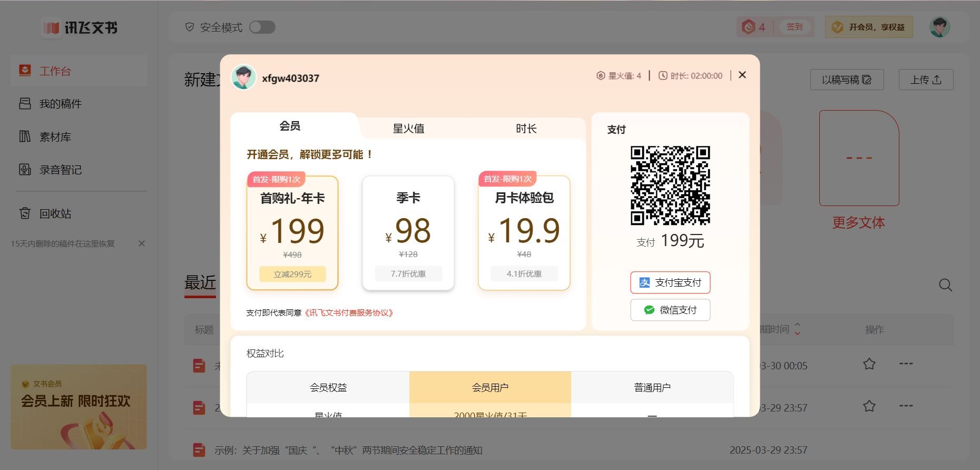Click the payment QR code

(670, 185)
